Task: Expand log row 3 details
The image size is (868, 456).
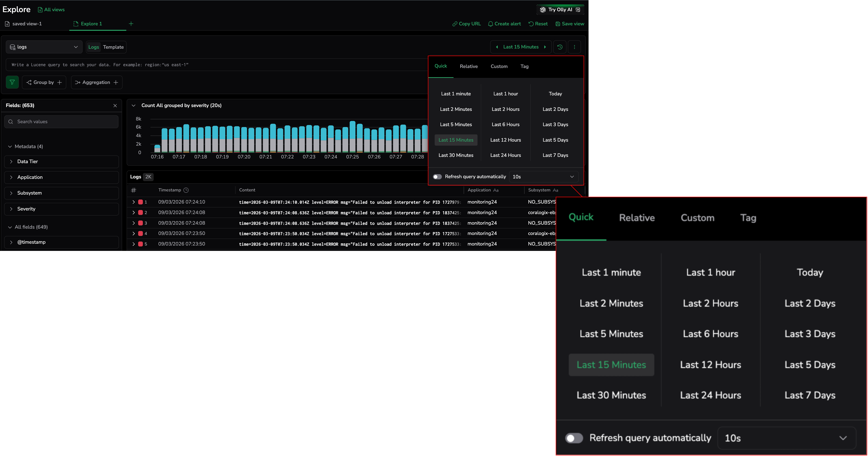Action: point(133,223)
